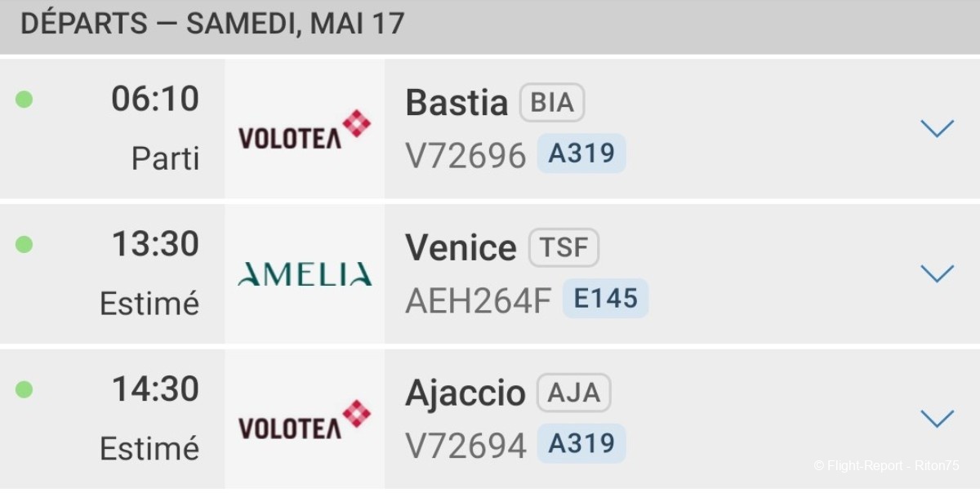
Task: Click the A319 aircraft tag on V72694
Action: tap(581, 444)
